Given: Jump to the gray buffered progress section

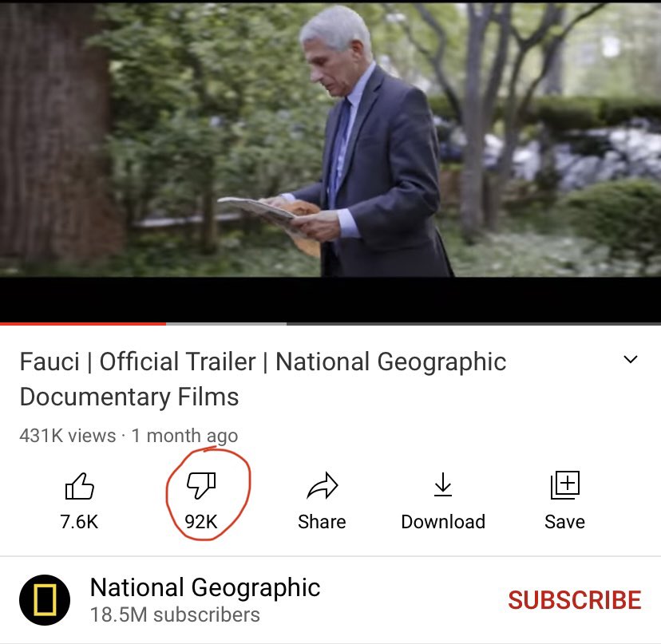Looking at the screenshot, I should 227,324.
